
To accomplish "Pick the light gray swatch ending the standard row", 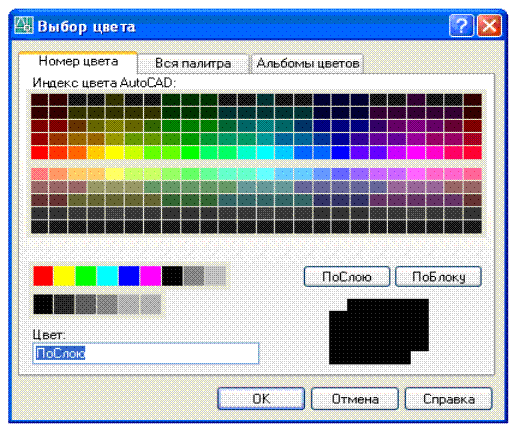I will pos(215,276).
